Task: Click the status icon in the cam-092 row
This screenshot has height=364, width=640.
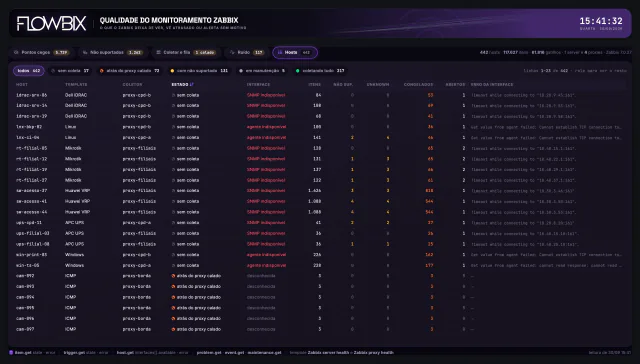Action: pyautogui.click(x=173, y=276)
